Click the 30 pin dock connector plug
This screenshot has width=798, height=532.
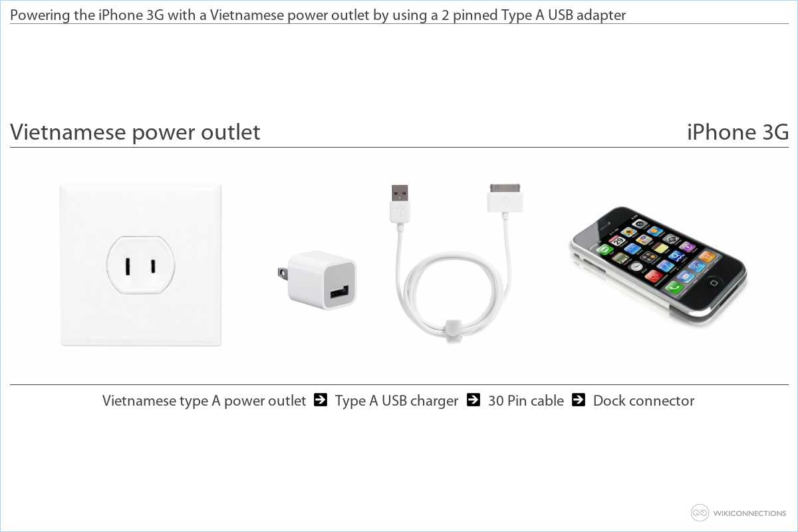point(505,198)
